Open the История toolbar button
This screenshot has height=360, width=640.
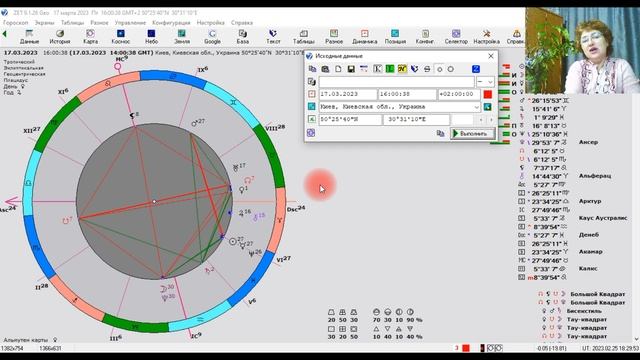point(60,36)
